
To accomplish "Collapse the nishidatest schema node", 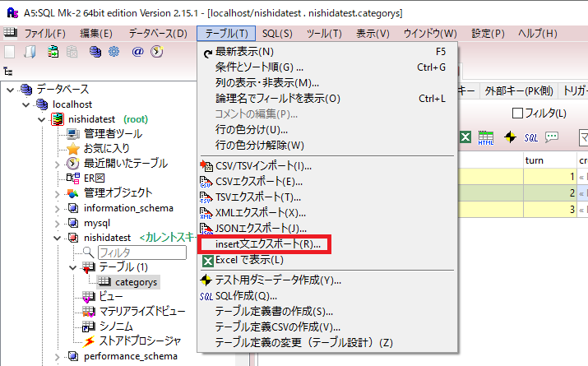I will click(57, 239).
